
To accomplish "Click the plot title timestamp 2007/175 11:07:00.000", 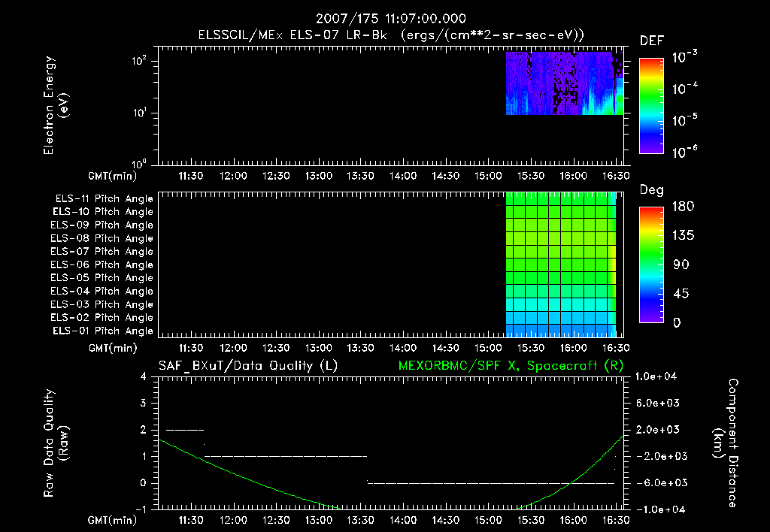I will click(x=390, y=19).
